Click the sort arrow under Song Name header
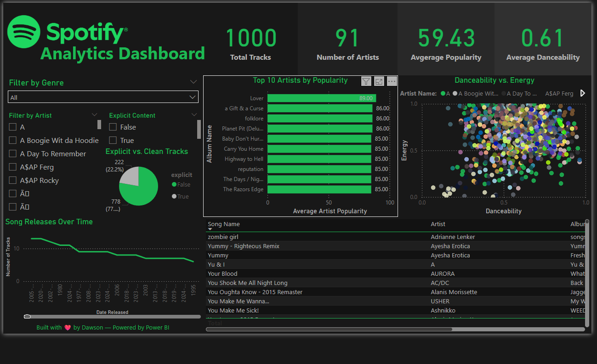Image resolution: width=597 pixels, height=364 pixels. click(x=210, y=229)
